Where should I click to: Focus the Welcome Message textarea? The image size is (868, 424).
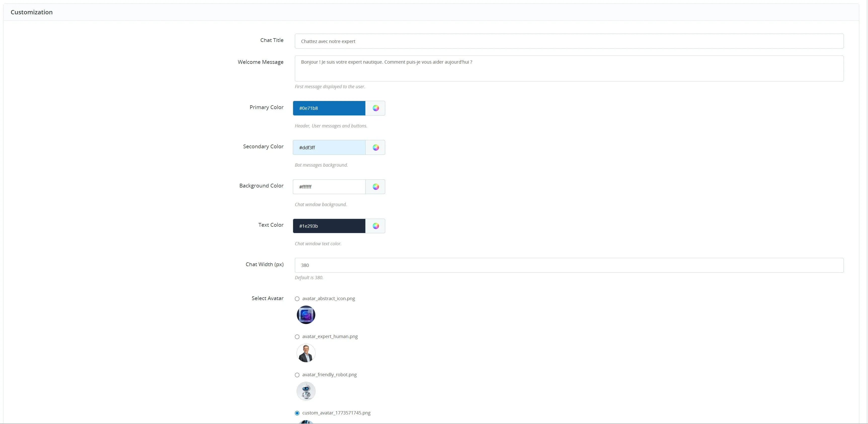(569, 68)
